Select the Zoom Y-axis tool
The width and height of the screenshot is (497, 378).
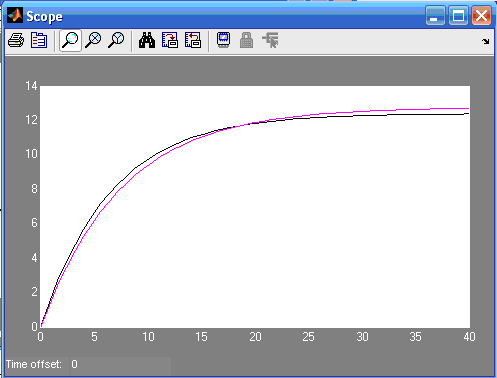point(116,40)
